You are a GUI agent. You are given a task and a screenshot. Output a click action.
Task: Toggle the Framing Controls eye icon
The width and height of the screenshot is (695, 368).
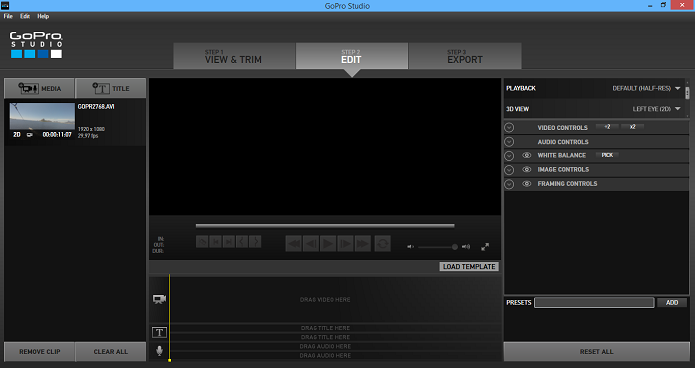527,184
